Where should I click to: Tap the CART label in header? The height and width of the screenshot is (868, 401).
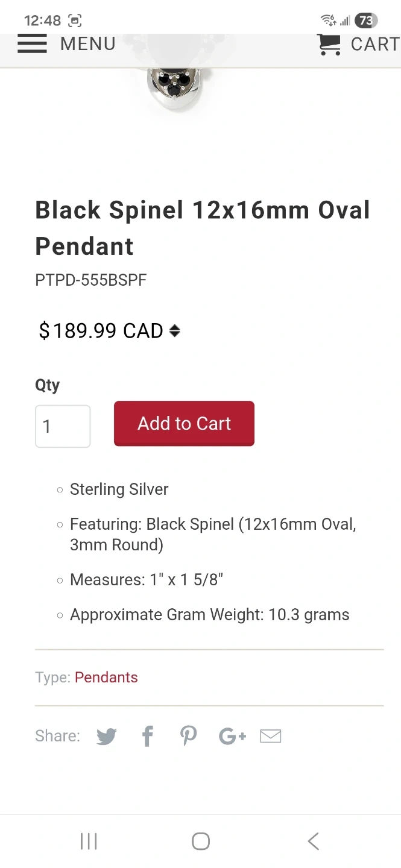click(x=375, y=44)
